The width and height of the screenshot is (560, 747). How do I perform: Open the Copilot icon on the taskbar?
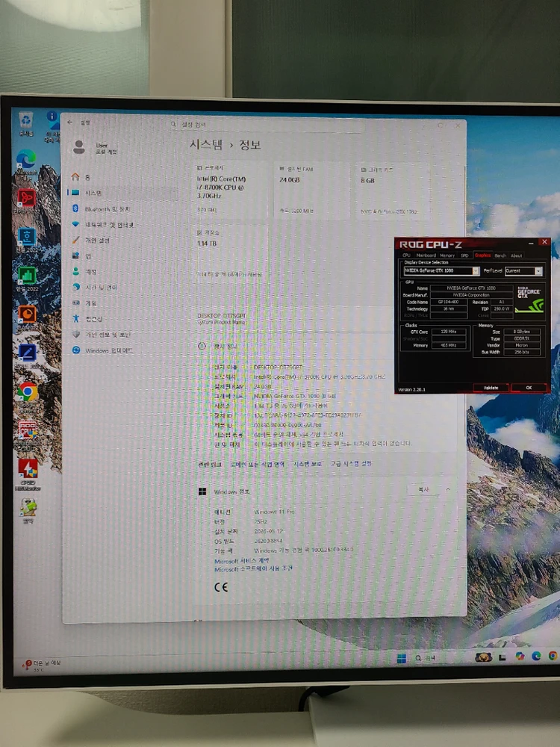[520, 657]
